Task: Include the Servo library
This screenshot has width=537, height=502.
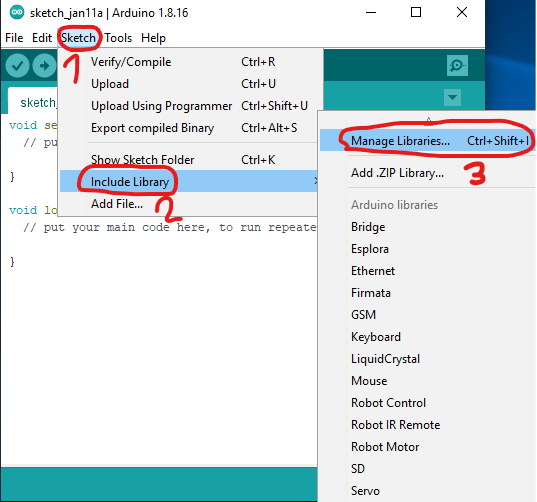Action: coord(427,490)
